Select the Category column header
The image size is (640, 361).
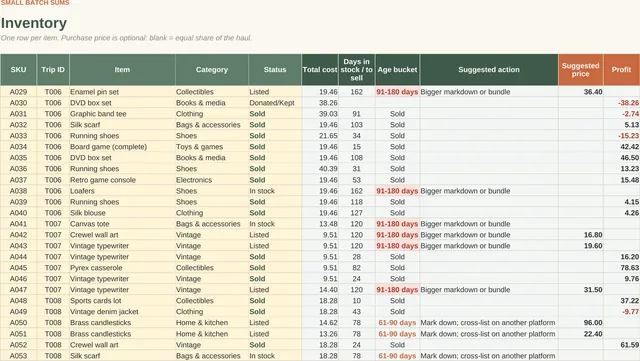(x=211, y=69)
